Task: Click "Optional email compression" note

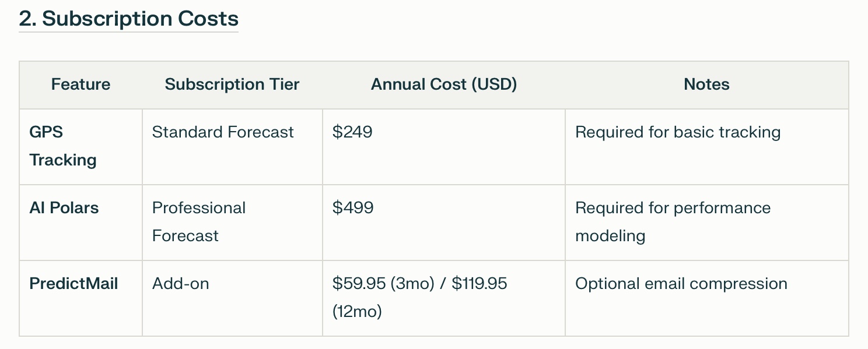Action: (x=681, y=284)
